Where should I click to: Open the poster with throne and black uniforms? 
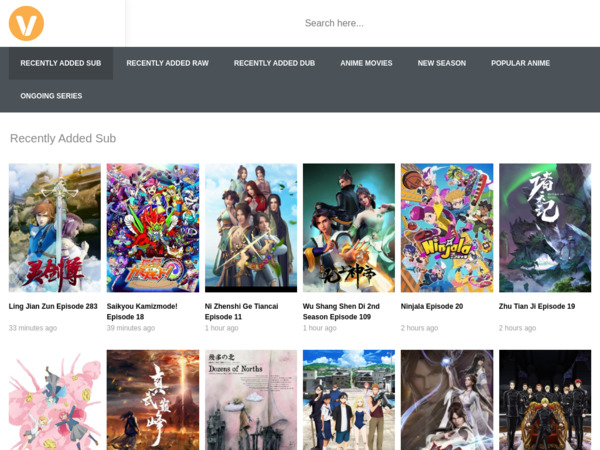point(545,400)
